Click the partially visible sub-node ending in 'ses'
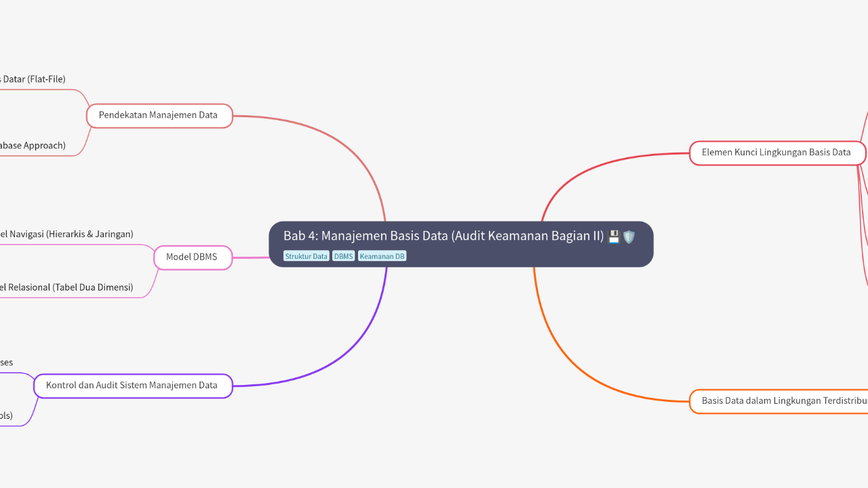Viewport: 868px width, 488px height. coord(7,363)
